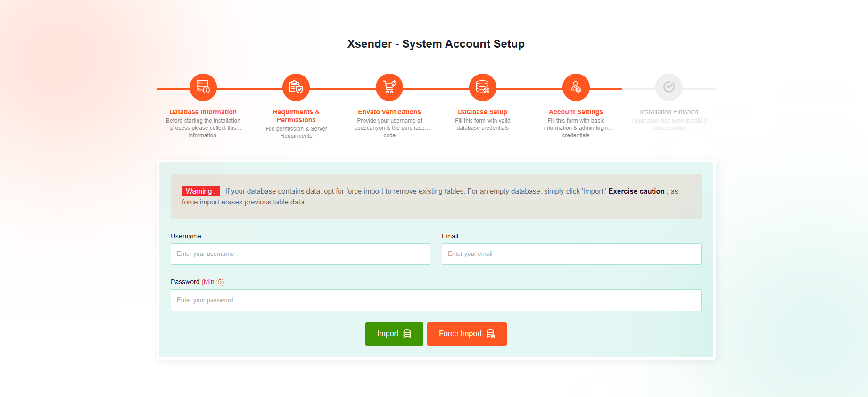Viewport: 868px width, 397px height.
Task: Click the Database Setup step icon
Action: tap(482, 87)
